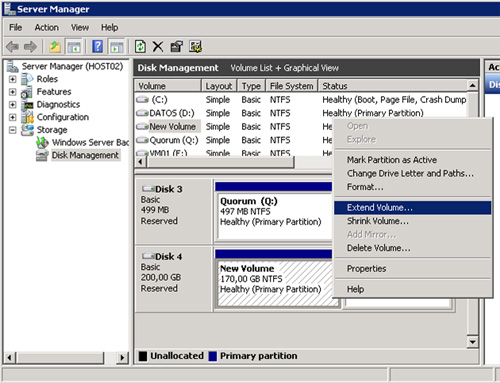Screen dimensions: 500x383
Task: Click the Disk 4 drive icon
Action: (x=148, y=256)
